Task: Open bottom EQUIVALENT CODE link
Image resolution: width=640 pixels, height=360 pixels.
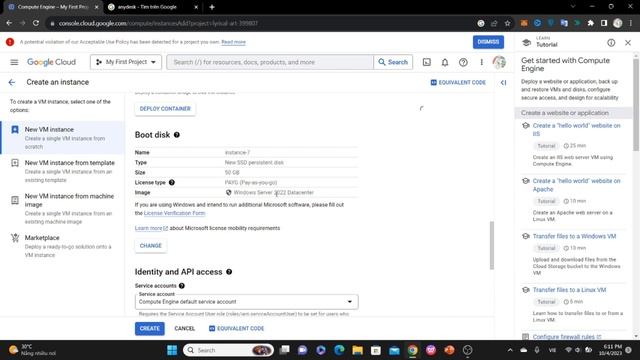Action: (236, 329)
